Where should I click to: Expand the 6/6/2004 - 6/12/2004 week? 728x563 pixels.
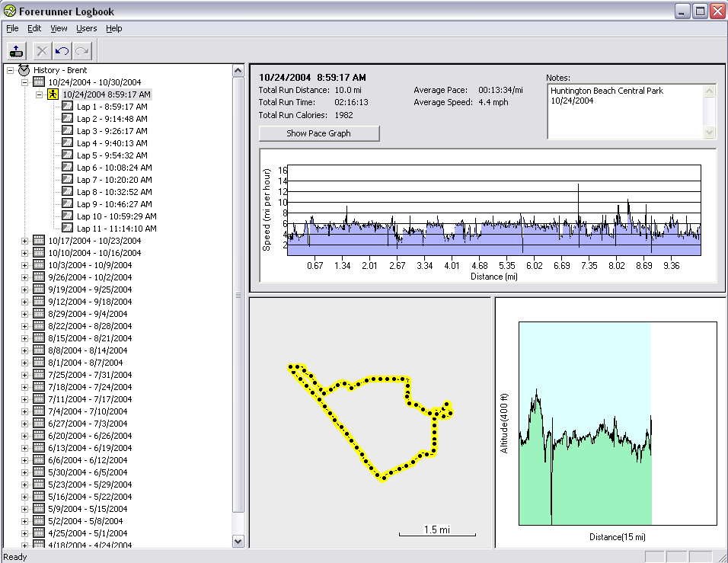(24, 460)
